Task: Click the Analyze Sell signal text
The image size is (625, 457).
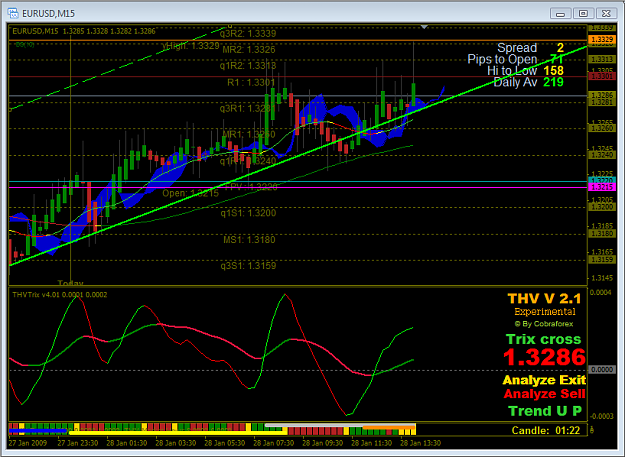Action: (x=544, y=394)
